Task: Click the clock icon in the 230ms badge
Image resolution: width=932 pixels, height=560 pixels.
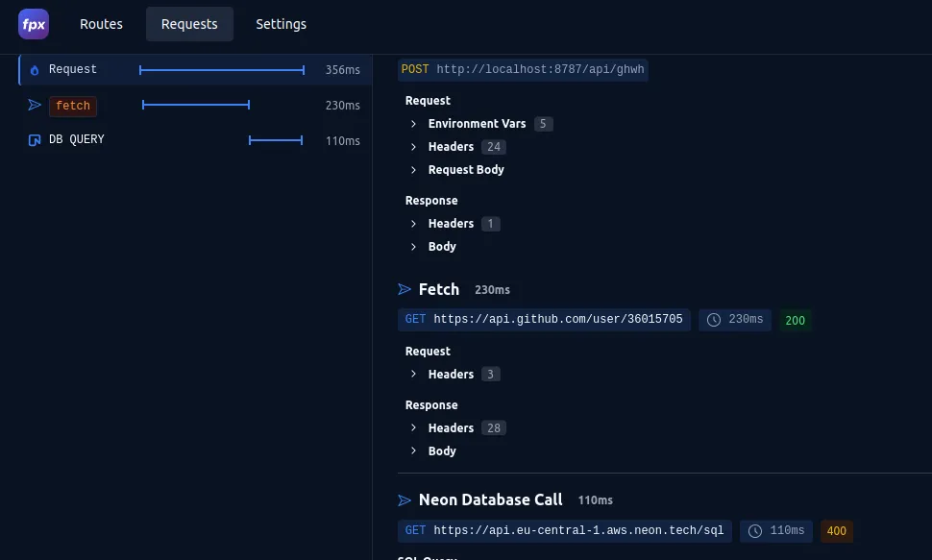Action: (714, 320)
